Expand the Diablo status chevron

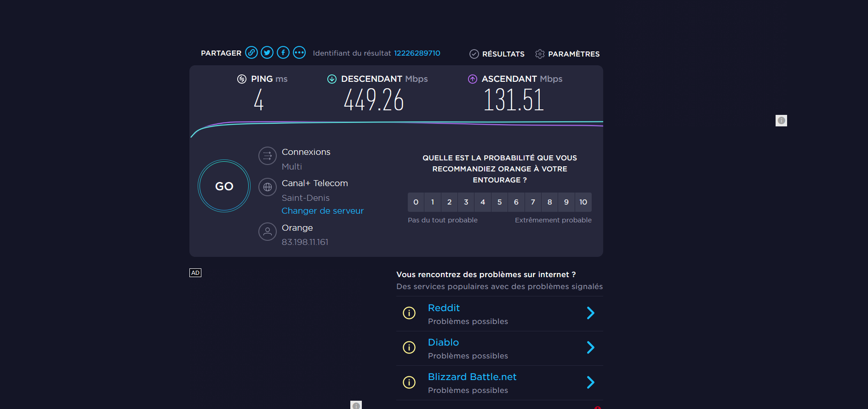591,347
